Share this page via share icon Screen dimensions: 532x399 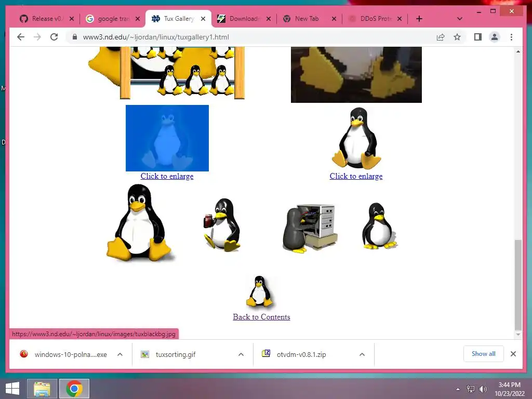coord(441,37)
